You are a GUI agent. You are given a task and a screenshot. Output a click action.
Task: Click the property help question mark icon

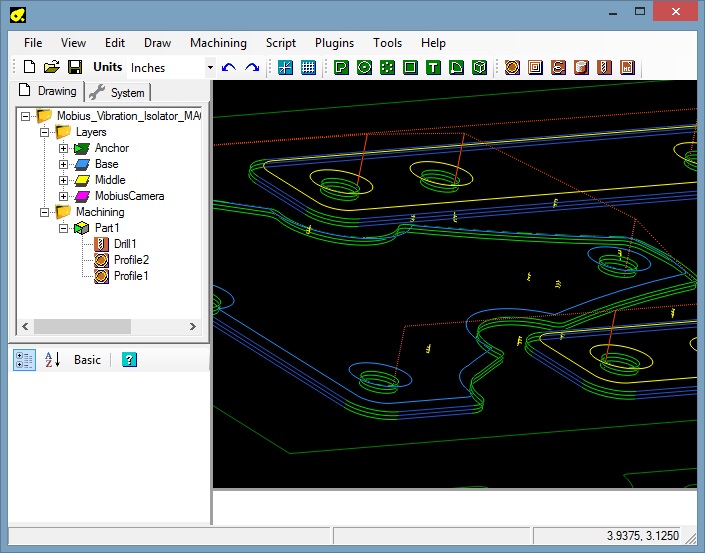click(129, 359)
